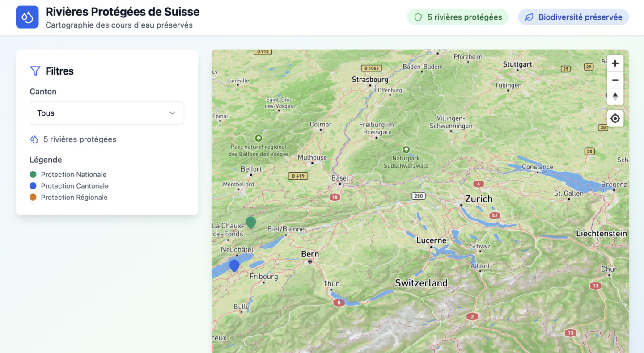Click the D 1063 road shield

pos(371,68)
